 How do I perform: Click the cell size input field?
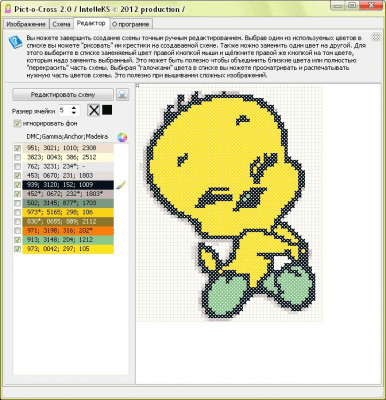click(65, 110)
